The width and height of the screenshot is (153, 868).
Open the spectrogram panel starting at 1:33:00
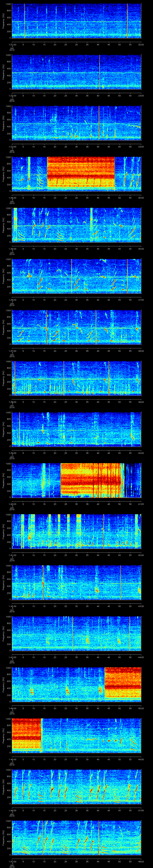[76, 123]
